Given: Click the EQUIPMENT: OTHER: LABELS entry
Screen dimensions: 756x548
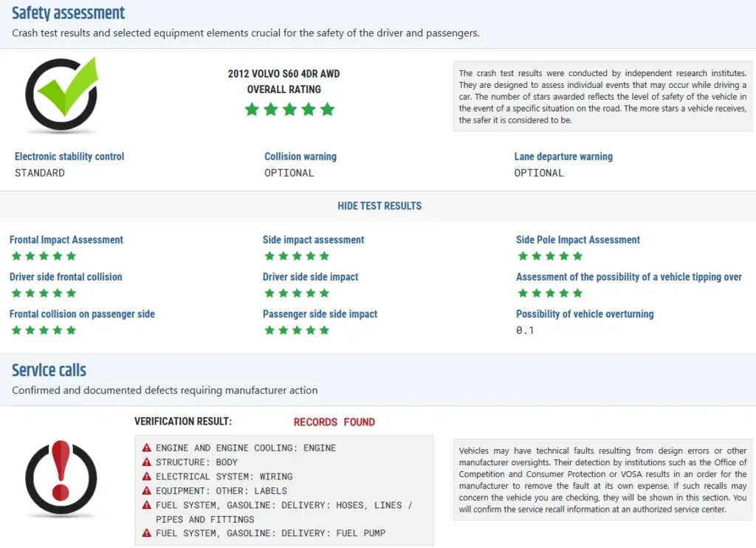Looking at the screenshot, I should pos(221,490).
